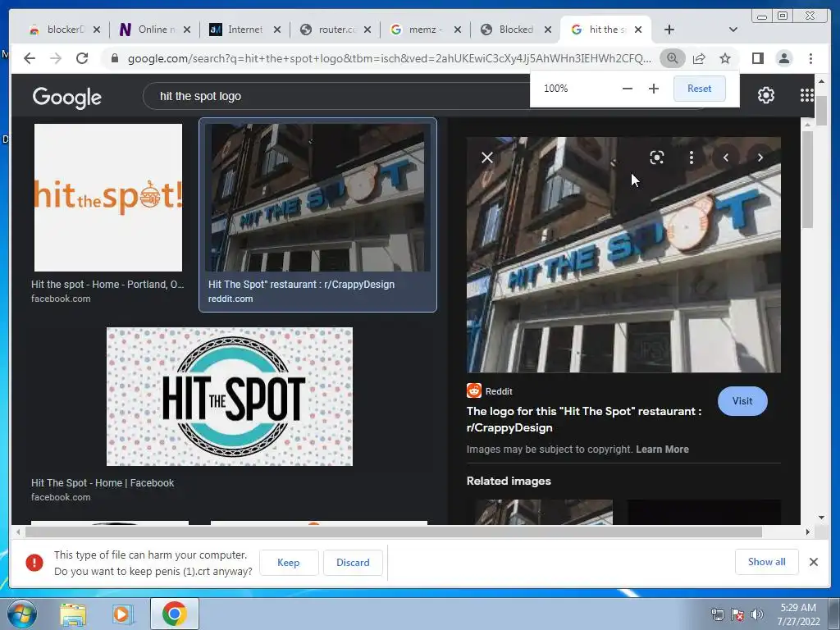Open 'Hit The Spot - Home | Facebook' caption
Screen dimensions: 840x630
pyautogui.click(x=103, y=483)
